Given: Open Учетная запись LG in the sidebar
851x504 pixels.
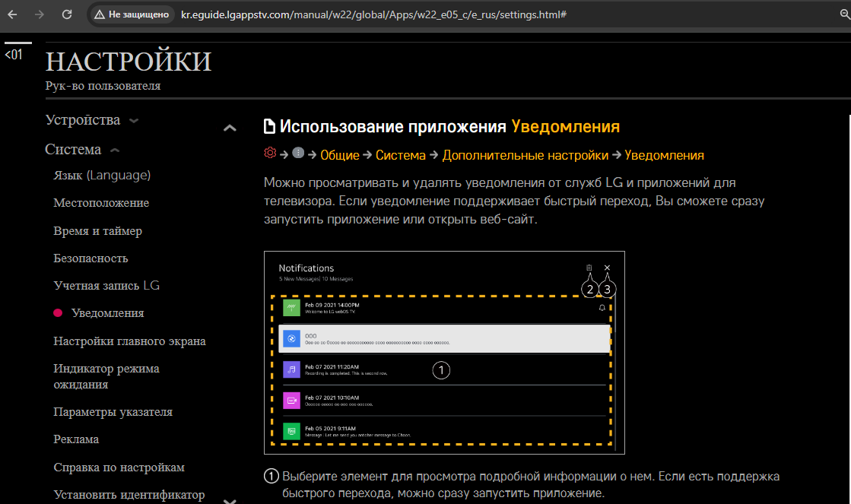Looking at the screenshot, I should tap(106, 286).
